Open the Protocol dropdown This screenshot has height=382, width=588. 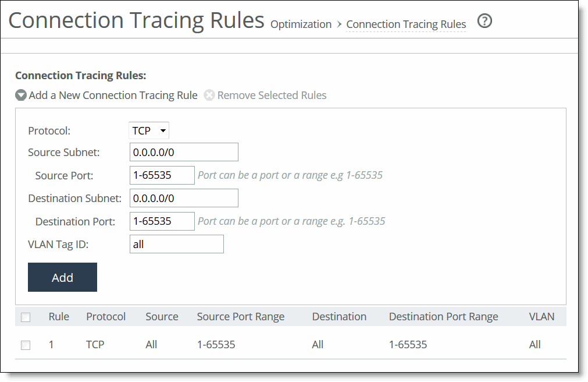(x=148, y=130)
